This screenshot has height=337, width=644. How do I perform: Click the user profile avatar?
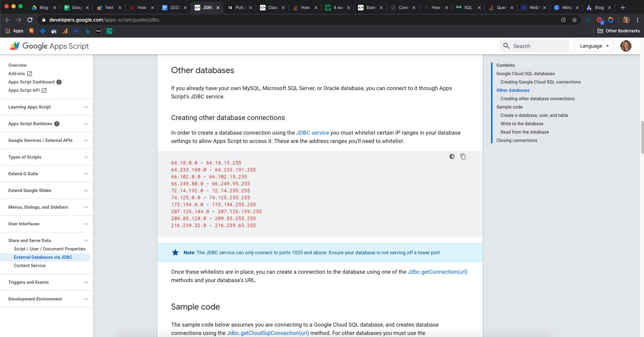coord(626,46)
